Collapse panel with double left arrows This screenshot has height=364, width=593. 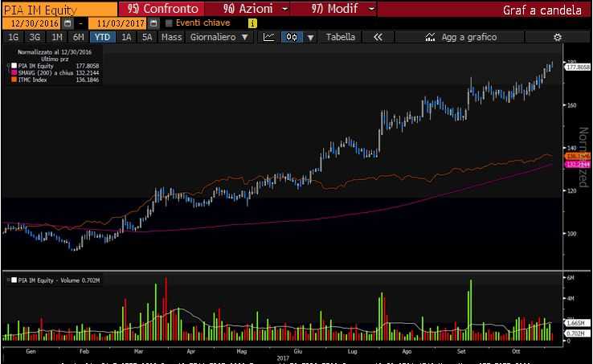(378, 37)
